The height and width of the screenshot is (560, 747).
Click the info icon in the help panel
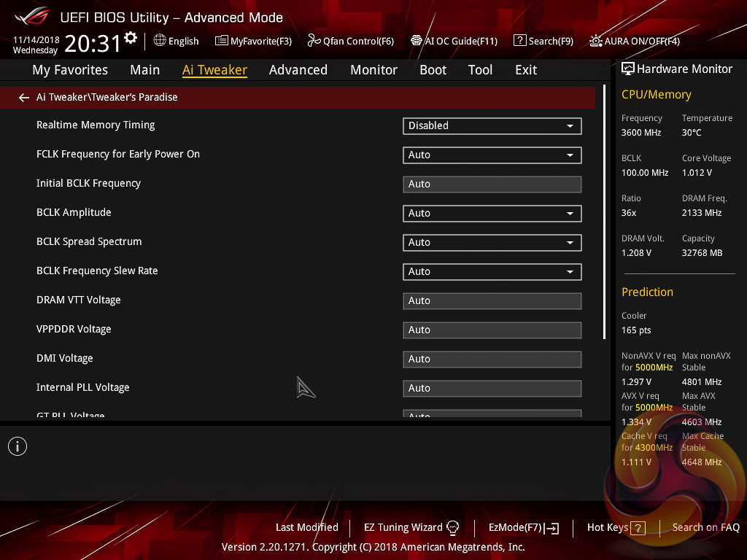click(18, 446)
